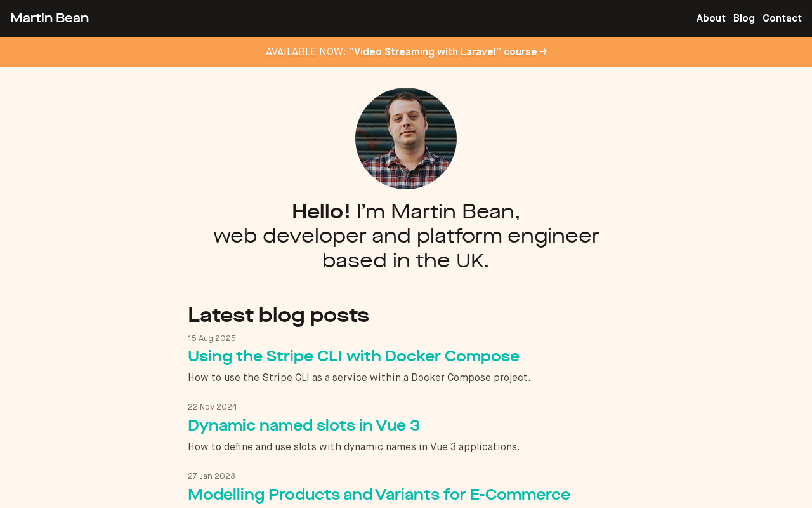
Task: Open the Stripe CLI with Docker Compose post
Action: pyautogui.click(x=353, y=356)
